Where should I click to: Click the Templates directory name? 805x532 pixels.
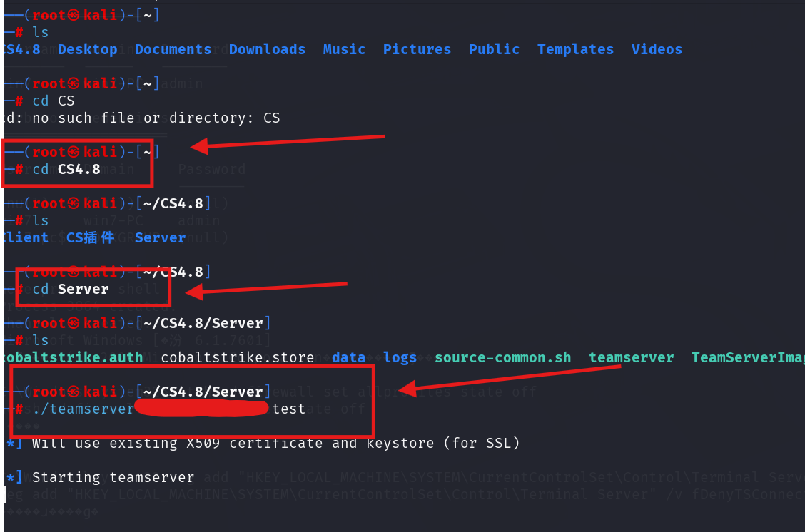[575, 50]
